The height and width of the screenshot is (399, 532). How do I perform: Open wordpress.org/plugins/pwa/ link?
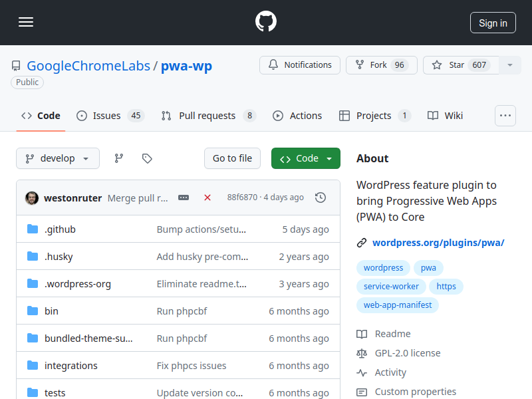point(438,243)
